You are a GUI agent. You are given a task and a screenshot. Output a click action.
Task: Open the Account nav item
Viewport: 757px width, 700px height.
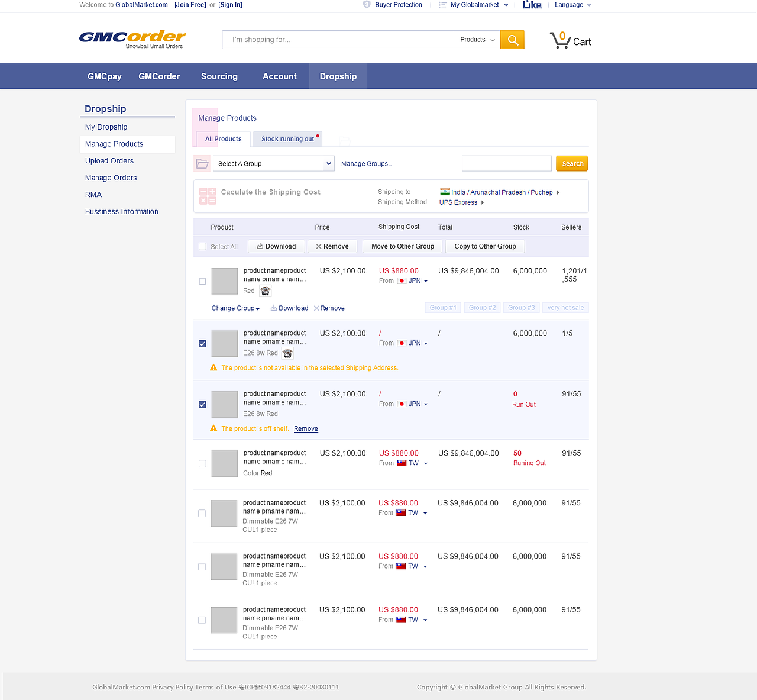coord(280,76)
